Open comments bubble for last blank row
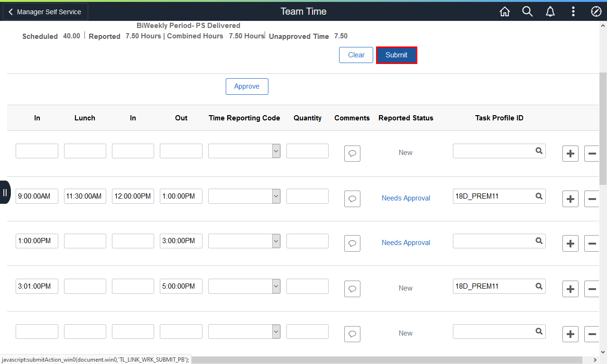This screenshot has height=364, width=607. (352, 334)
